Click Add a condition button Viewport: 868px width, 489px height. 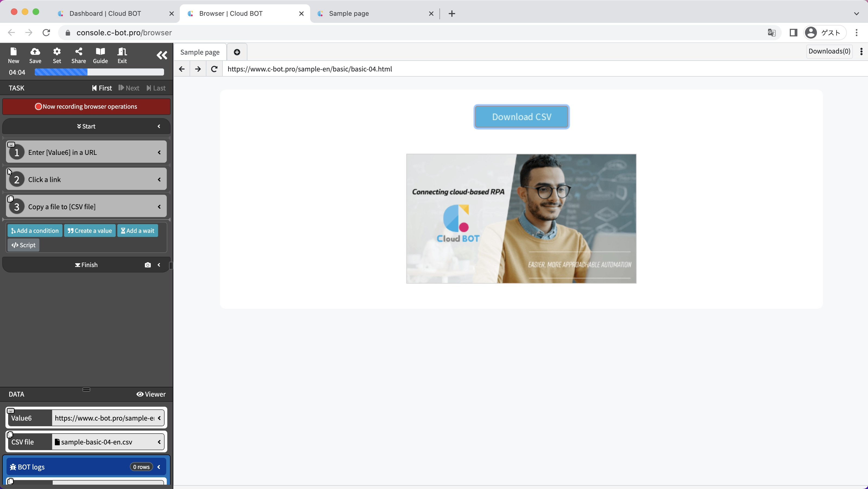point(35,231)
